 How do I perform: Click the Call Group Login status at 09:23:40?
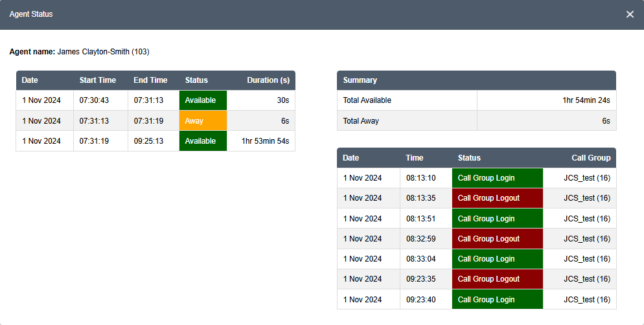tap(498, 299)
